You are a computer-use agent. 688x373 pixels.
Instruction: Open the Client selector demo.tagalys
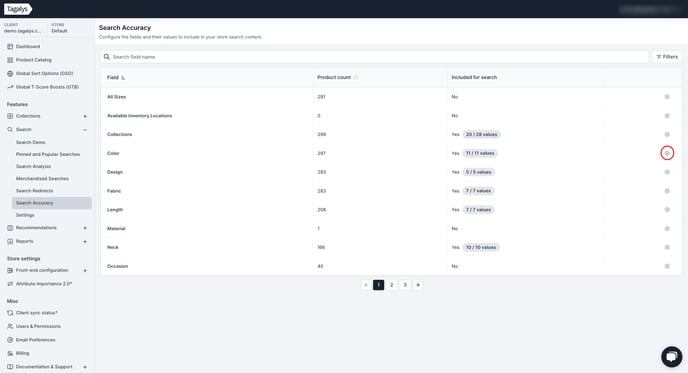(x=23, y=29)
